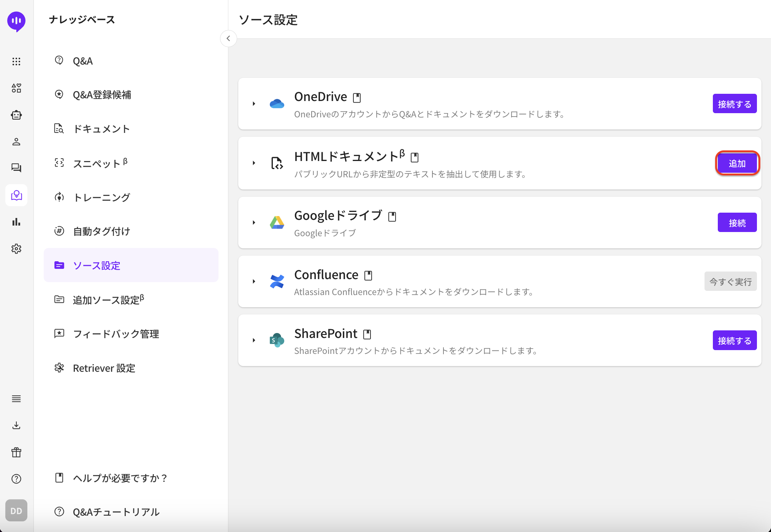Click 追加 button for HTMLドキュメント

tap(737, 163)
